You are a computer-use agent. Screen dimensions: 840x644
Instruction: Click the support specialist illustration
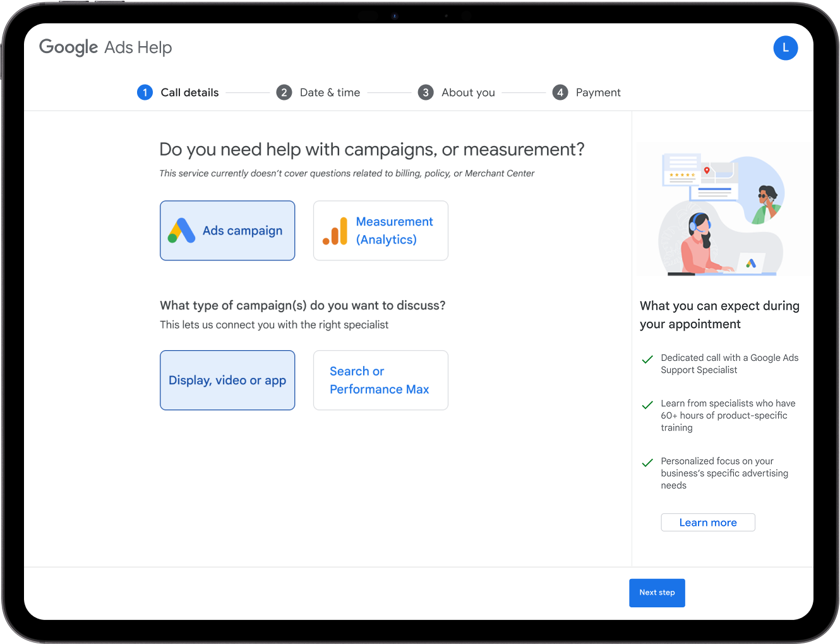tap(722, 216)
